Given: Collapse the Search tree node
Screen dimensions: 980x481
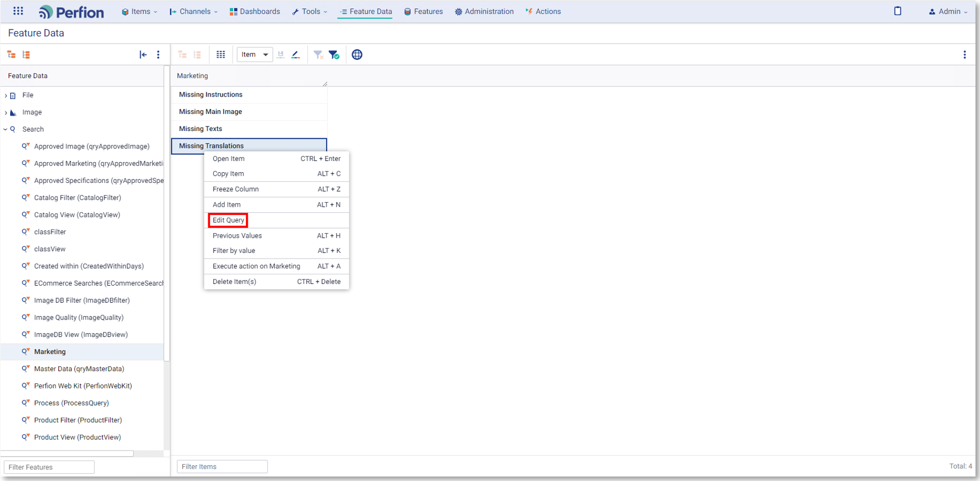Looking at the screenshot, I should pos(6,129).
